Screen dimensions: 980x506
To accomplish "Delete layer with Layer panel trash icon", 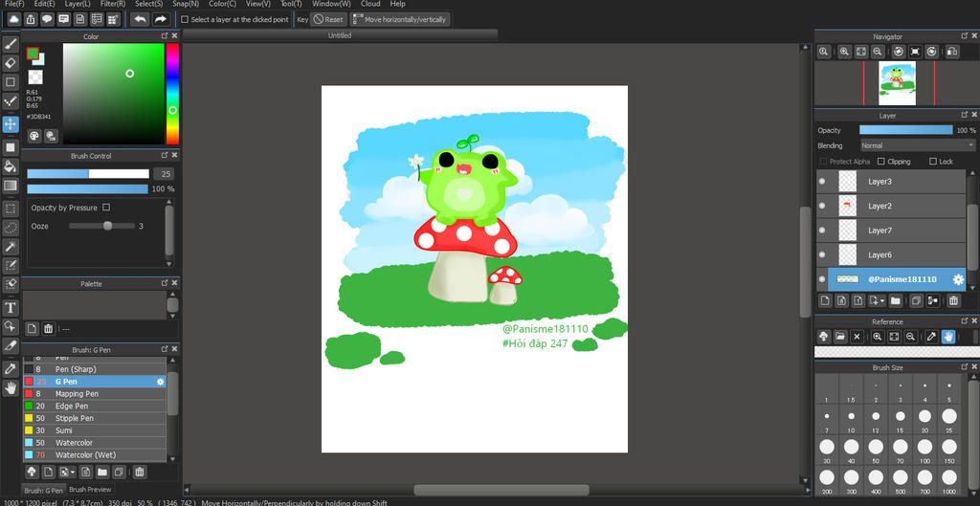I will (953, 301).
